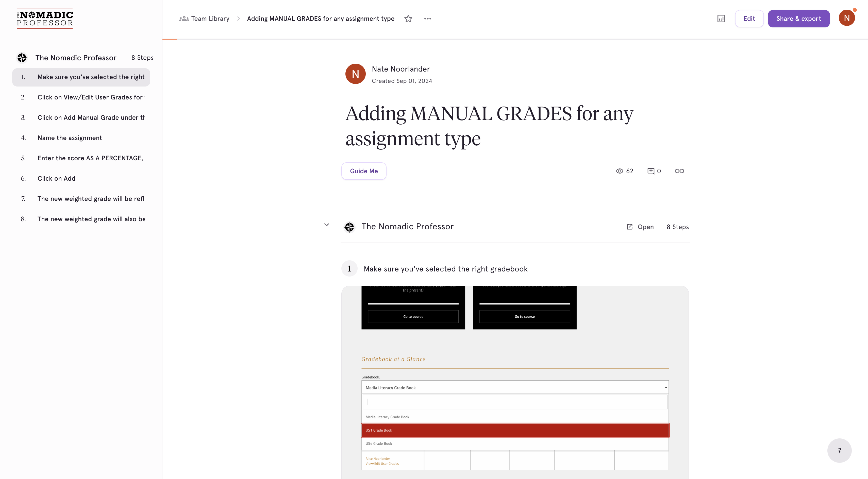
Task: Open The Nomadic Professor in new tab
Action: point(640,227)
